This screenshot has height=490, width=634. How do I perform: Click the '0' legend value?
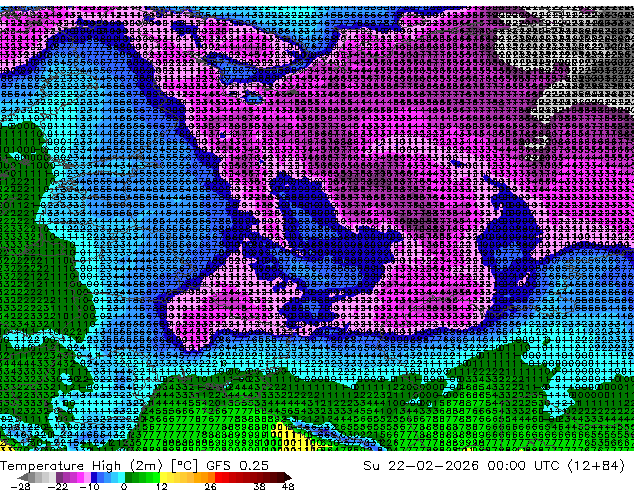[124, 486]
